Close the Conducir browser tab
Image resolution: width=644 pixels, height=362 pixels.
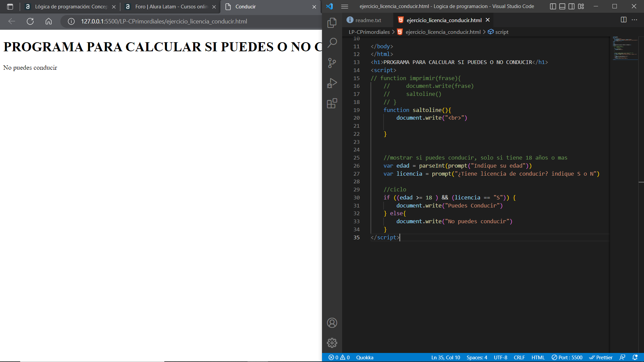314,7
